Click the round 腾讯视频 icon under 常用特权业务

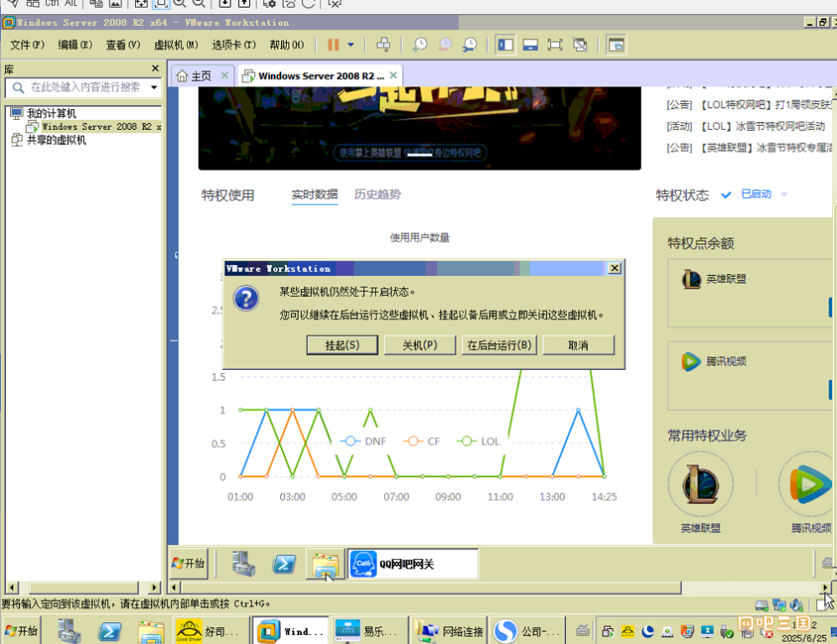808,485
